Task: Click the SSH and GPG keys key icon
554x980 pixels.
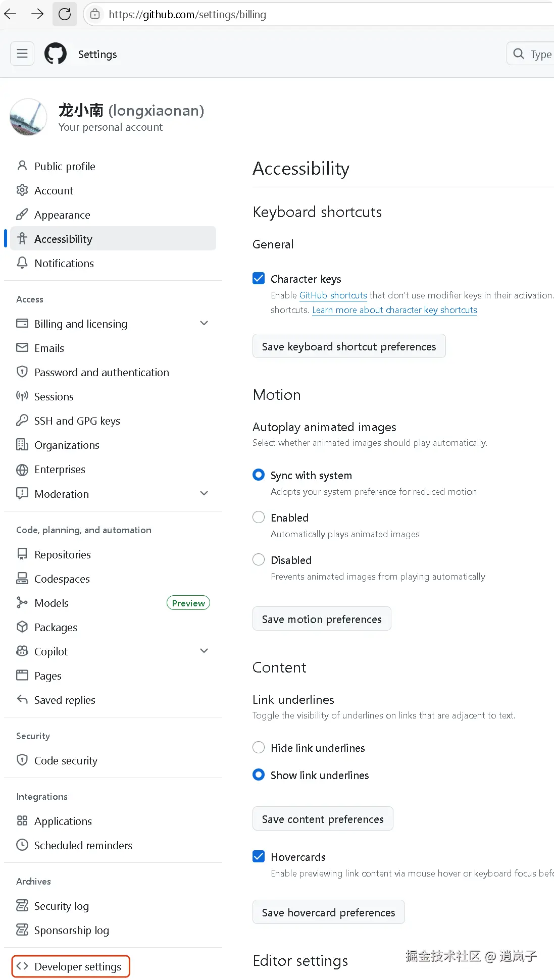Action: [x=22, y=421]
